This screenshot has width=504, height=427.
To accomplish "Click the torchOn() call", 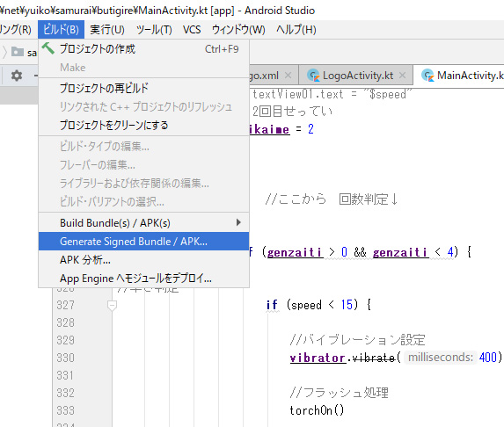I will (x=317, y=410).
